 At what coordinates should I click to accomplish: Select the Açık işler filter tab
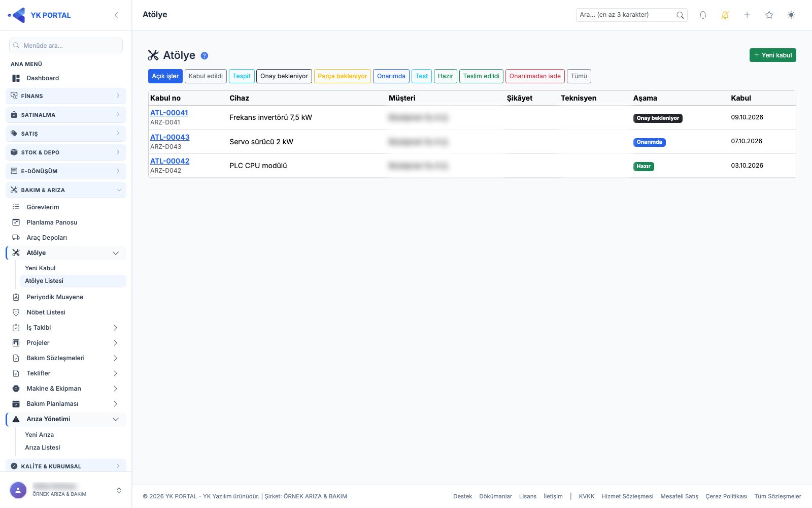point(165,76)
